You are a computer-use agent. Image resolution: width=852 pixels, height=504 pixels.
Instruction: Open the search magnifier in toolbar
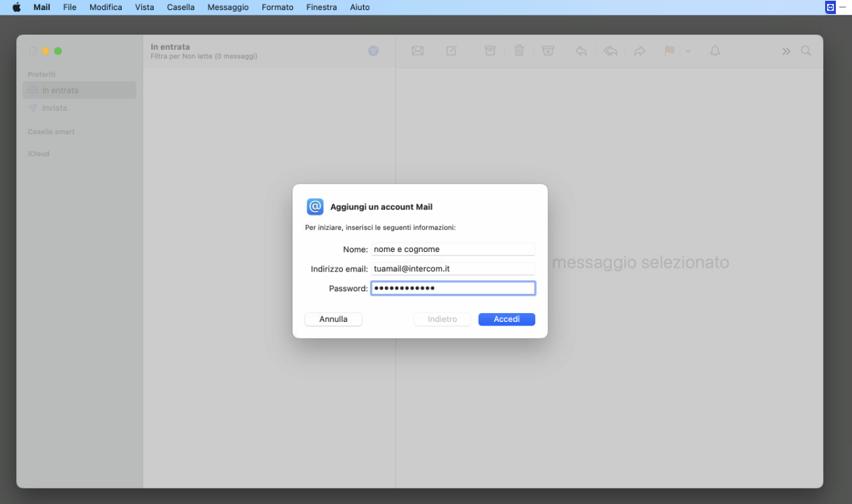coord(806,51)
